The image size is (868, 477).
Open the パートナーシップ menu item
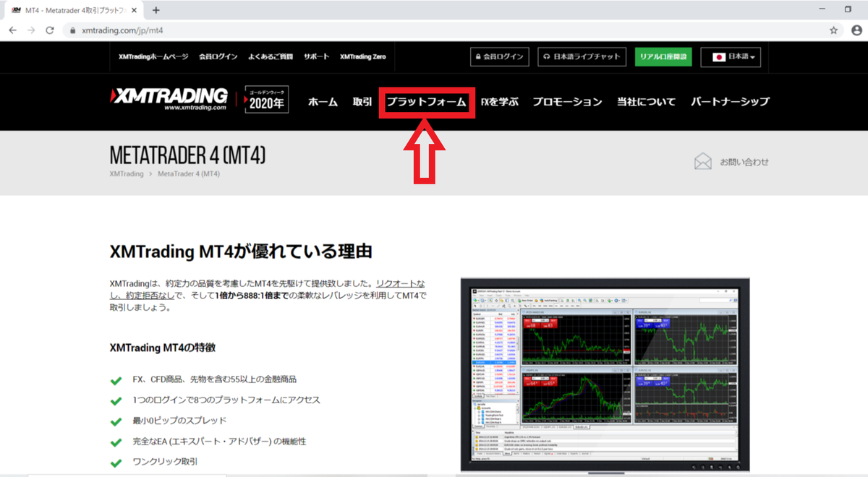point(730,102)
